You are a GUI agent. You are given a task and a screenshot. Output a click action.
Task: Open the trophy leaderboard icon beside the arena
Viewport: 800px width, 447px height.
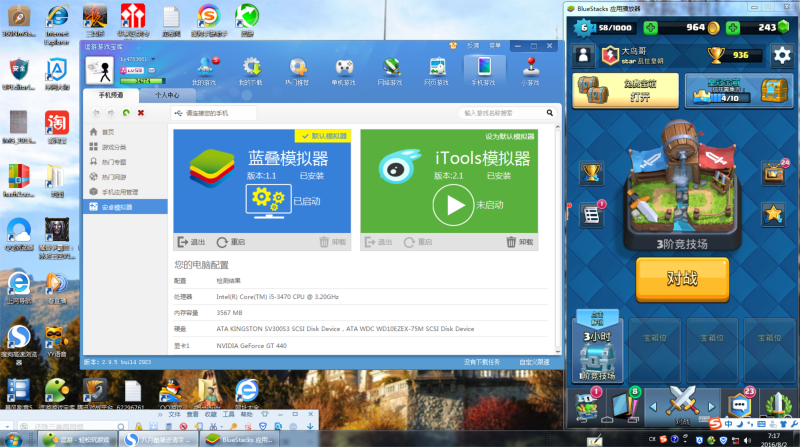[591, 173]
